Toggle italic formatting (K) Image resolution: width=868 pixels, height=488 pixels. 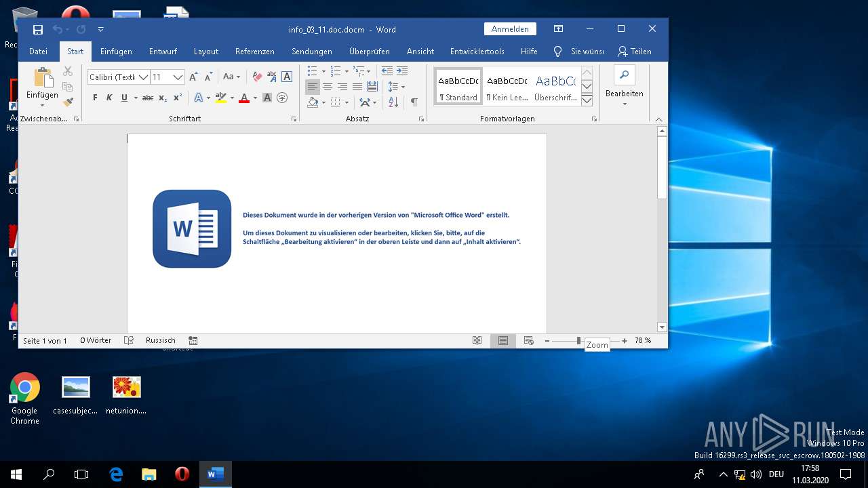click(109, 98)
